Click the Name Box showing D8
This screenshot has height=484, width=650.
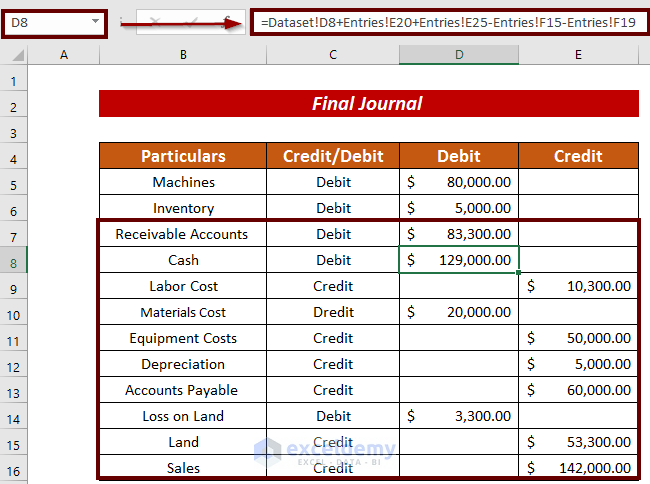pos(54,23)
